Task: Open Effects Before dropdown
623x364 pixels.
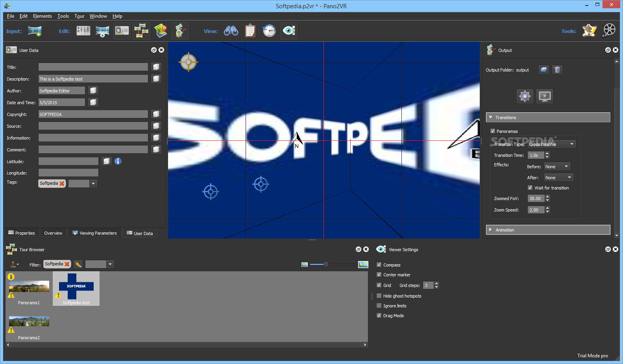Action: [557, 167]
